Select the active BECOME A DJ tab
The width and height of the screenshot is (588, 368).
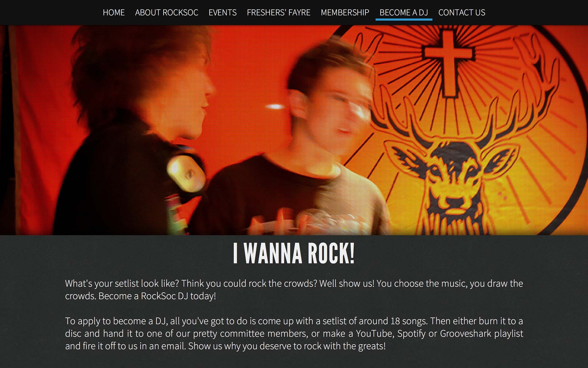[x=404, y=13]
